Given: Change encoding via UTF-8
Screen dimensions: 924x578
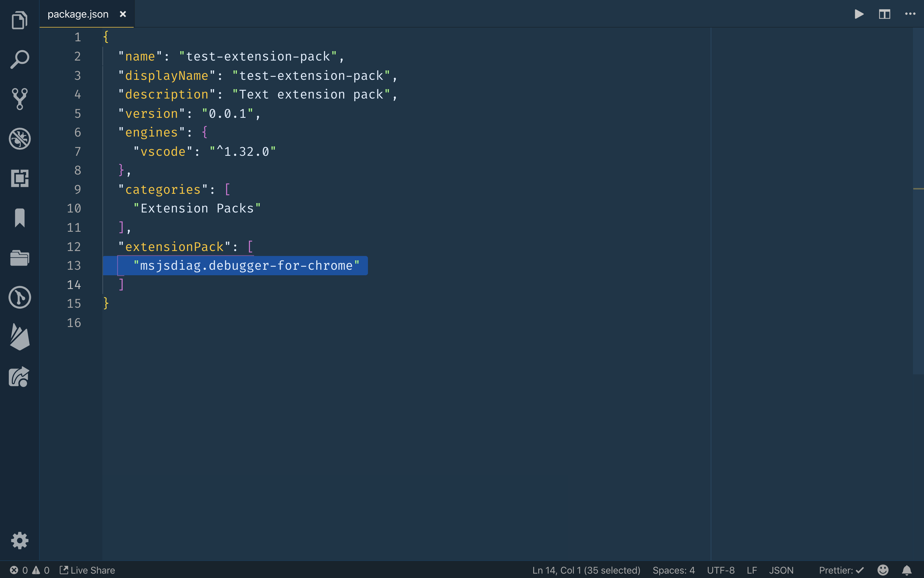Looking at the screenshot, I should coord(721,570).
